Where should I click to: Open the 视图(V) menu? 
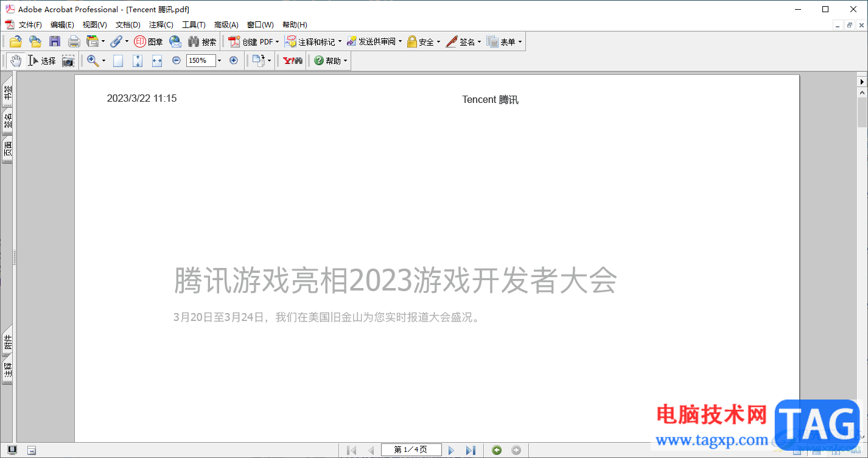[95, 25]
